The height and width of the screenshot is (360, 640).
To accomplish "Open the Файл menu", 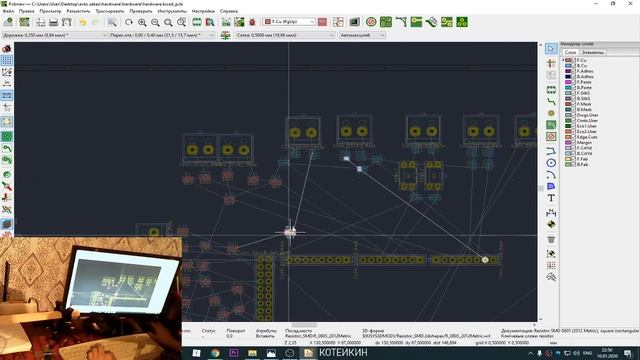I will click(x=8, y=11).
